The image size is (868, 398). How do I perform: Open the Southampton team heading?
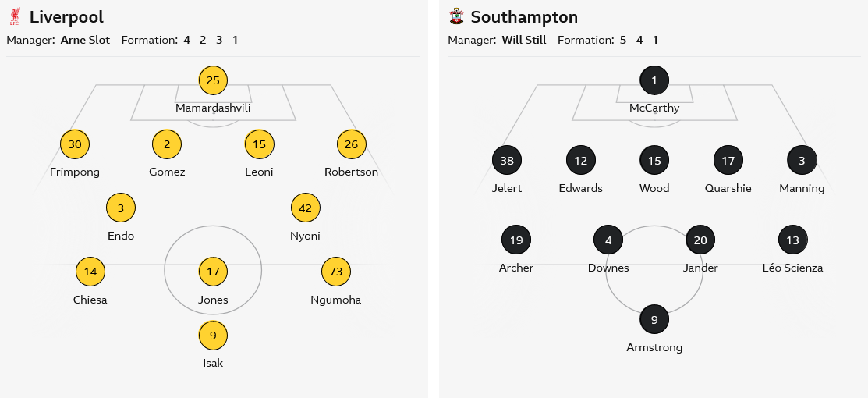pyautogui.click(x=524, y=17)
